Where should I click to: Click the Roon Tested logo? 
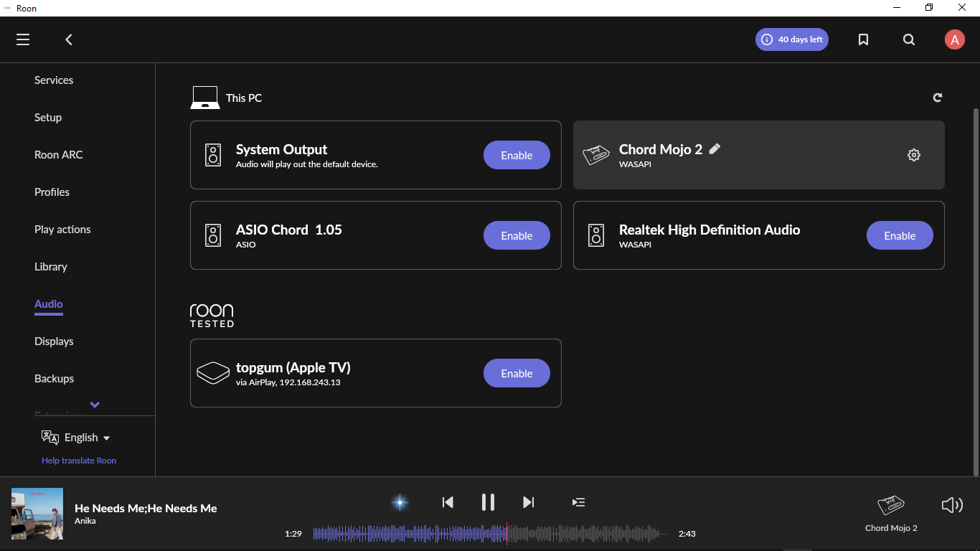(212, 316)
